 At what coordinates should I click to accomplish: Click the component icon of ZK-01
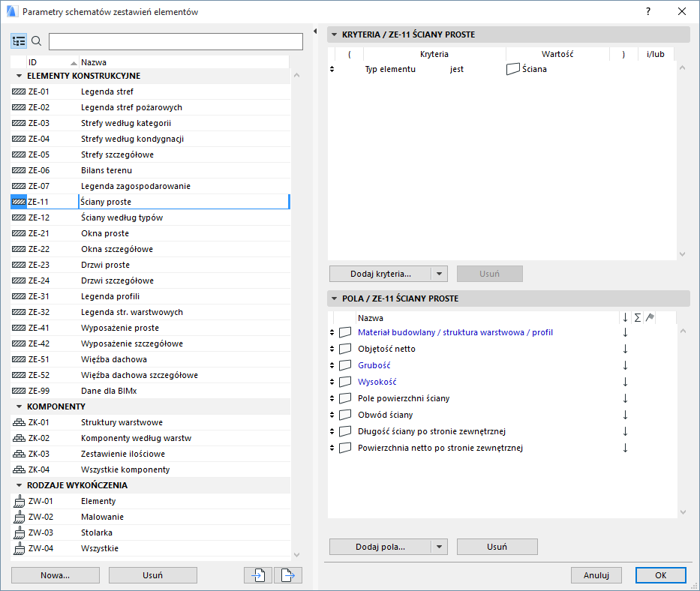[19, 422]
